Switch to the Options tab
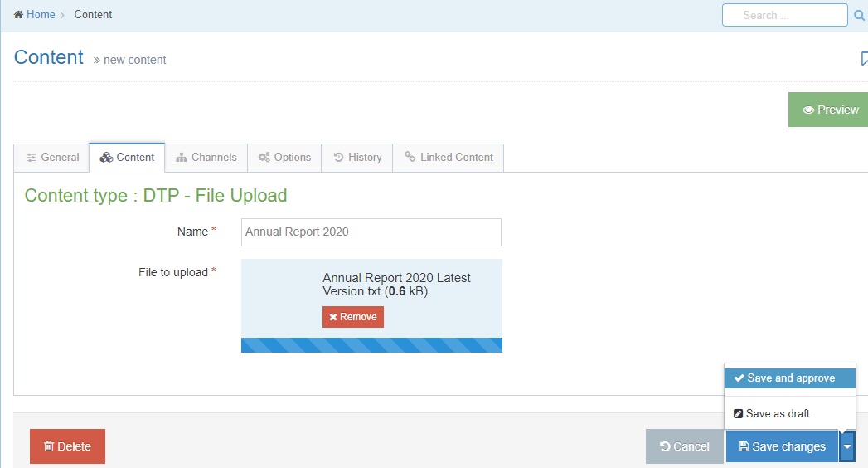Image resolution: width=868 pixels, height=468 pixels. [284, 158]
